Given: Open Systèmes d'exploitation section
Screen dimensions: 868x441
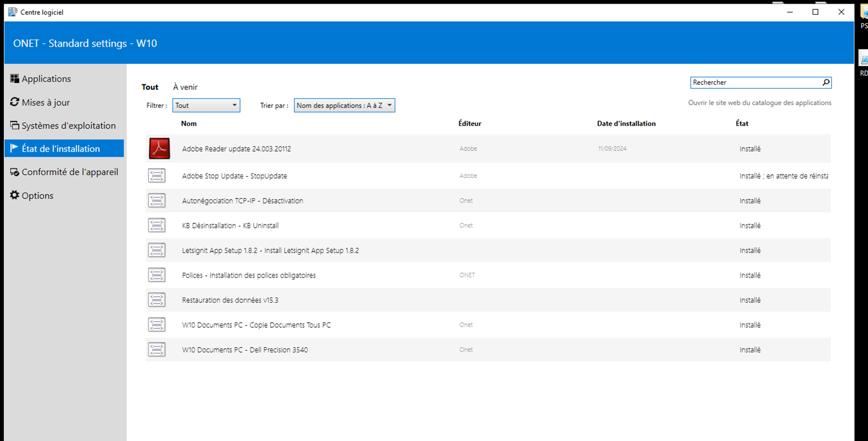Looking at the screenshot, I should 69,126.
